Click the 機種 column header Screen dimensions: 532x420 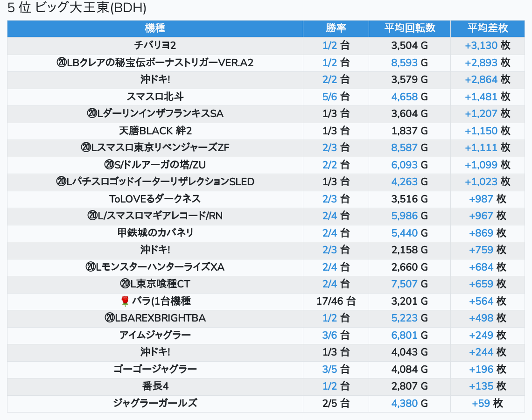tap(155, 28)
